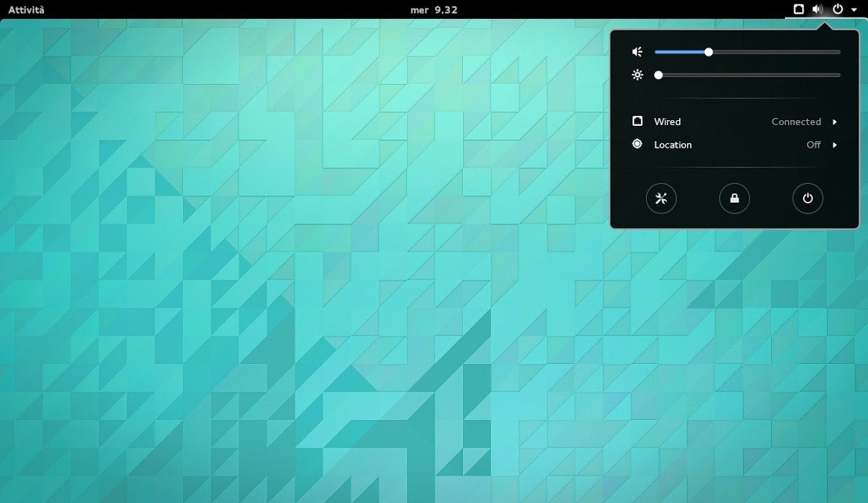The height and width of the screenshot is (503, 868).
Task: Lock the screen with padlock button
Action: point(734,198)
